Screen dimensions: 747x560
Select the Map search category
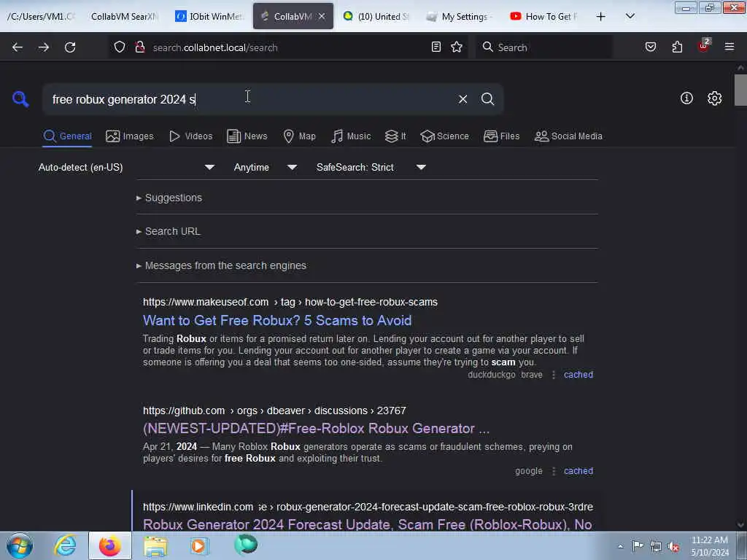point(300,136)
